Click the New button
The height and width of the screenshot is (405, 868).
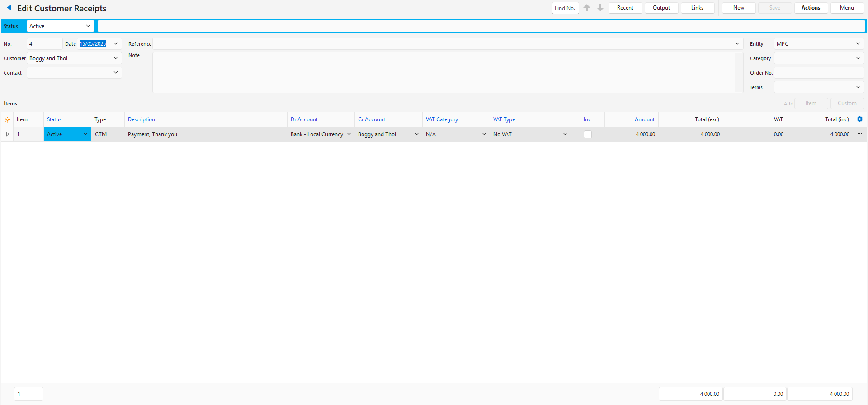tap(738, 8)
